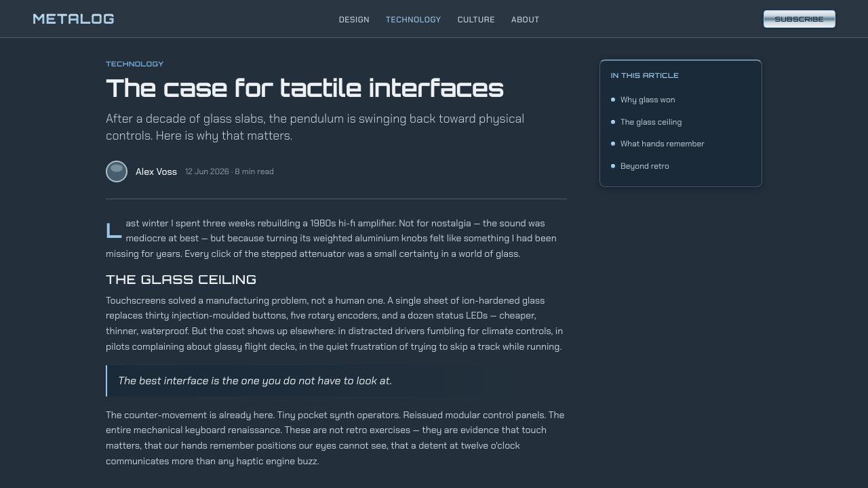The height and width of the screenshot is (488, 868).
Task: Jump to Why glass won section
Action: (648, 100)
